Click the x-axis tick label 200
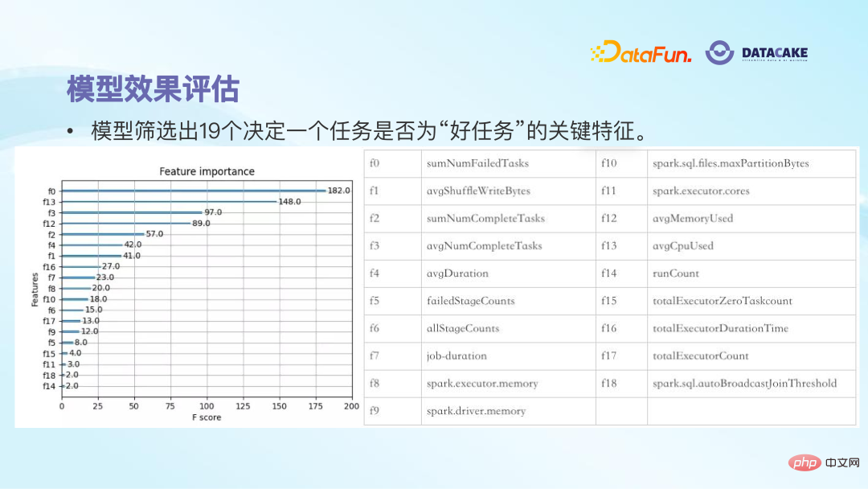 click(x=351, y=406)
